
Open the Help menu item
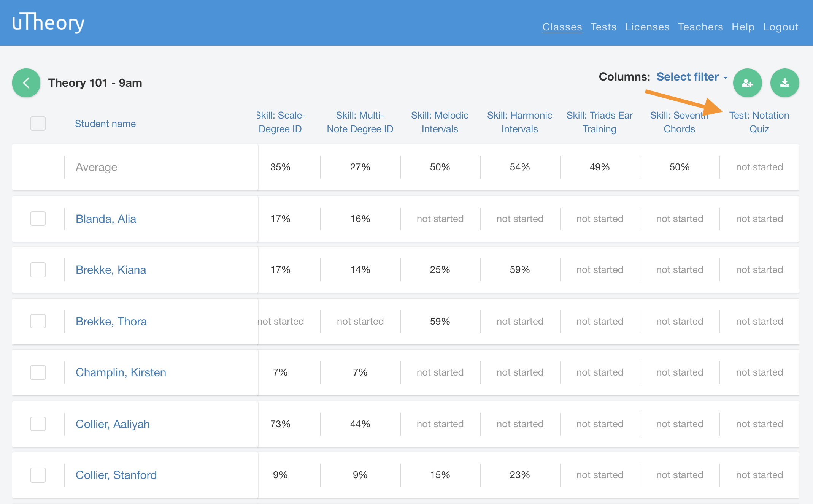click(743, 27)
